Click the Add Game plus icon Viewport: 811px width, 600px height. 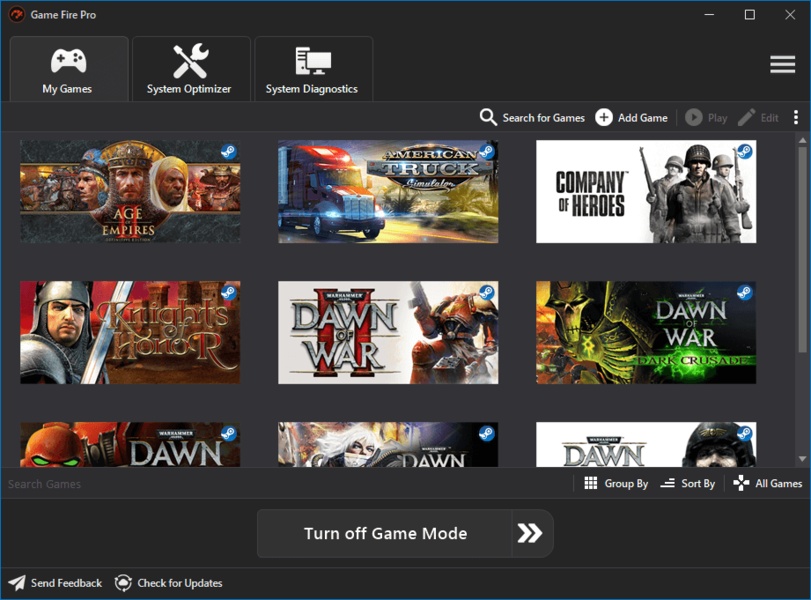[604, 117]
